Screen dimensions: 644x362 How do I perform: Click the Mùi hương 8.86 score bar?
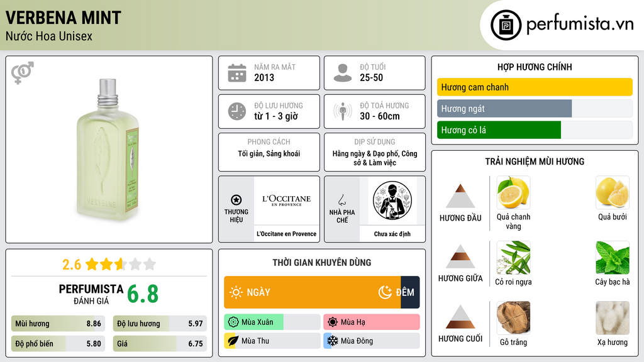pyautogui.click(x=58, y=324)
